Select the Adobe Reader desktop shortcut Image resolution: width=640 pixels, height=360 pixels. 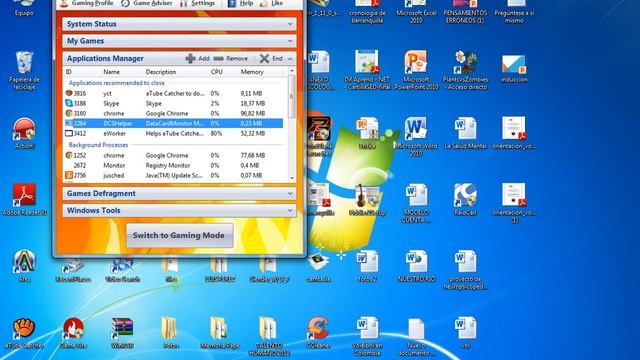(24, 199)
